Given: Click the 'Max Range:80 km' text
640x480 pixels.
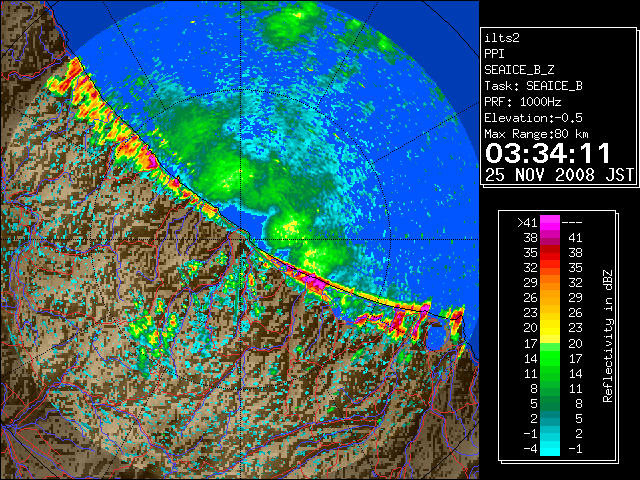Looking at the screenshot, I should tap(536, 134).
